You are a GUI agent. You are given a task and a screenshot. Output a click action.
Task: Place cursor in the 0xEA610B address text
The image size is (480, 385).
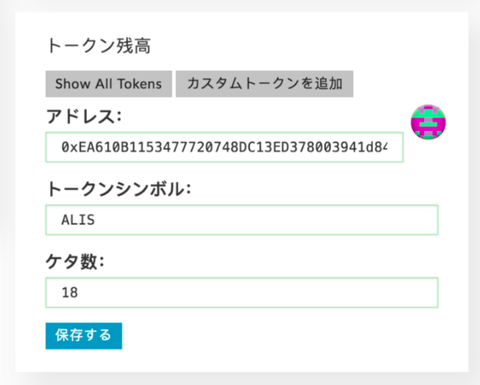pos(224,147)
